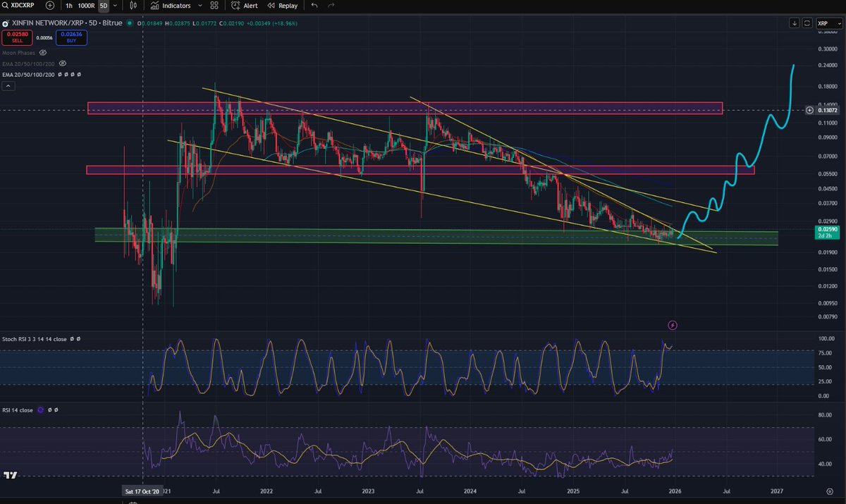
Task: Open the symbol search magnifier
Action: click(6, 5)
